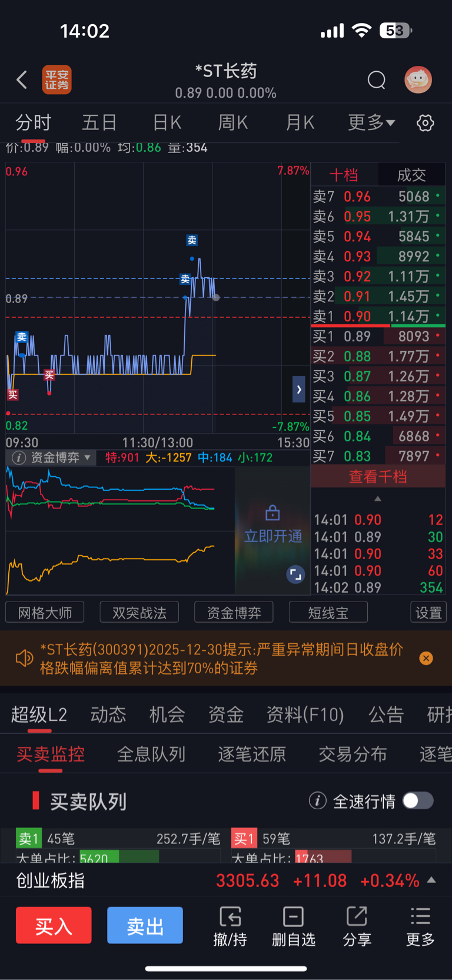Open the 超级L2 tab
This screenshot has width=452, height=980.
coord(39,715)
